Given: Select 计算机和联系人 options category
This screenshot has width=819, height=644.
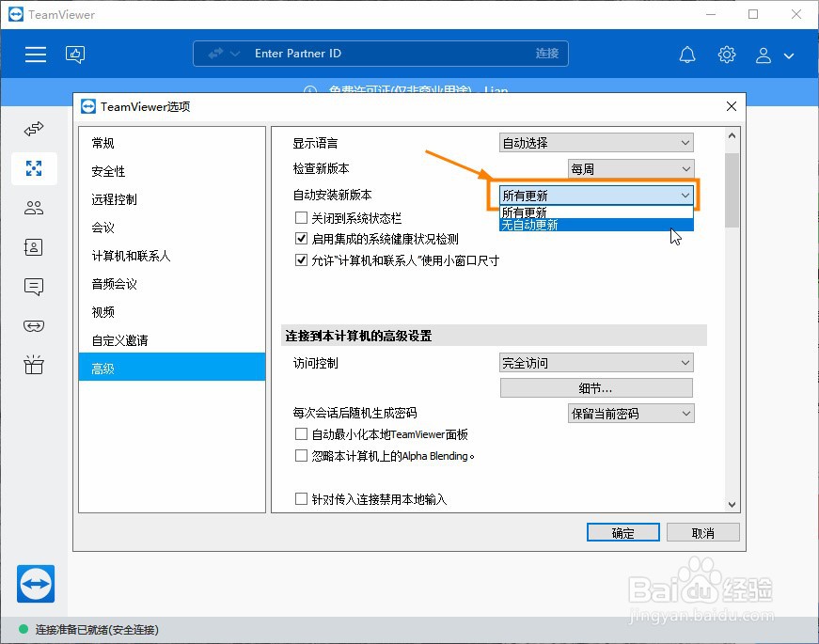Looking at the screenshot, I should coord(172,256).
